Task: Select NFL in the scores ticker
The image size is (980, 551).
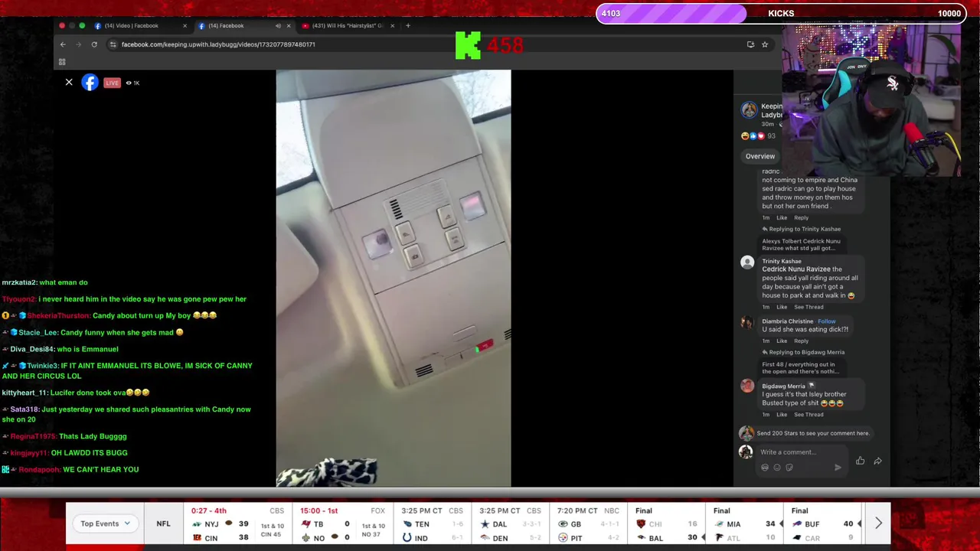Action: 163,523
